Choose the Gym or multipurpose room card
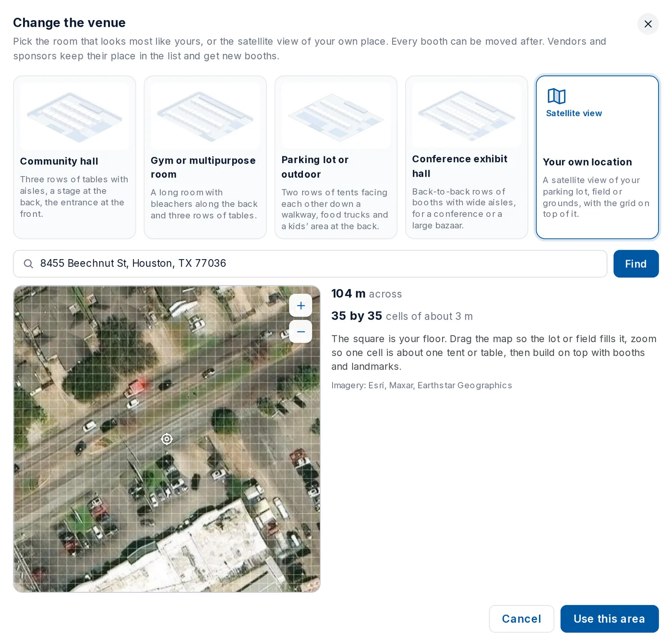 tap(205, 157)
